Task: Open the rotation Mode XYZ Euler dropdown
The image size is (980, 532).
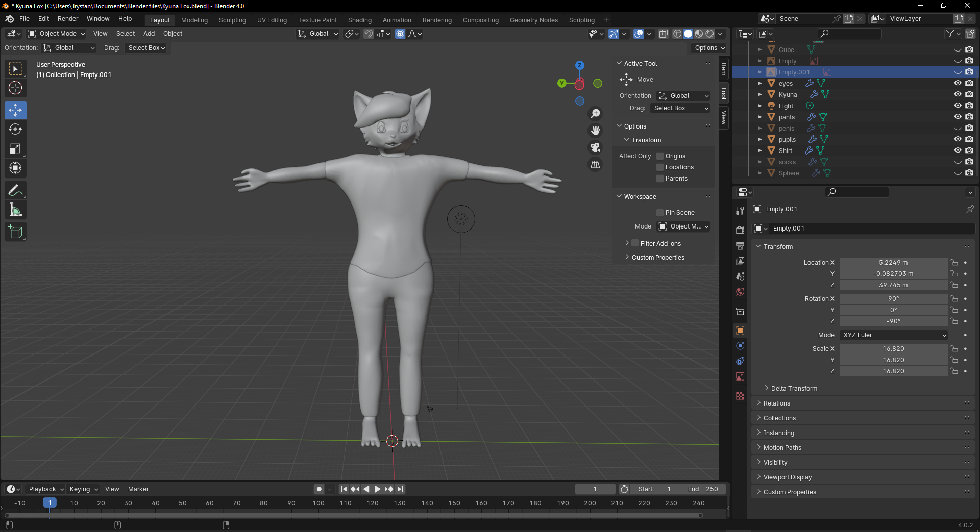Action: tap(893, 335)
